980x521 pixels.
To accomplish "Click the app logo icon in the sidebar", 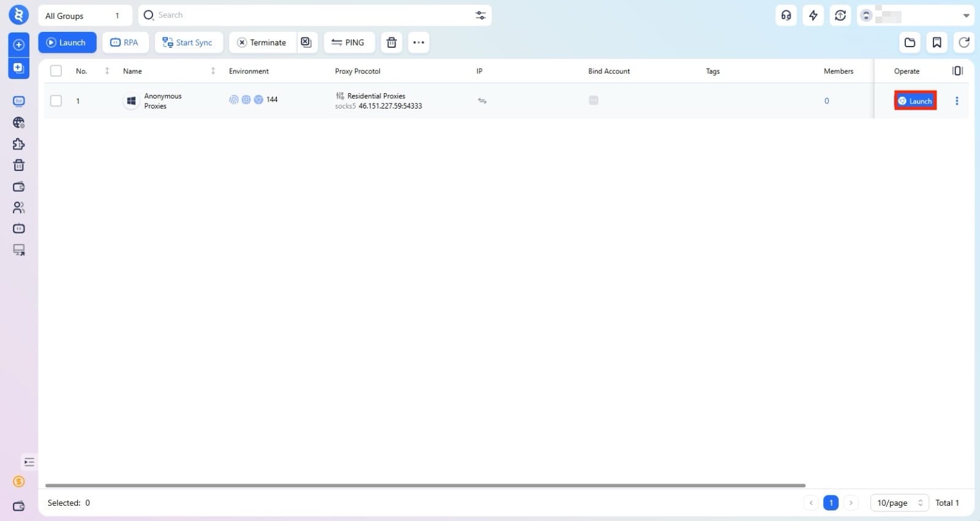I will pos(18,15).
